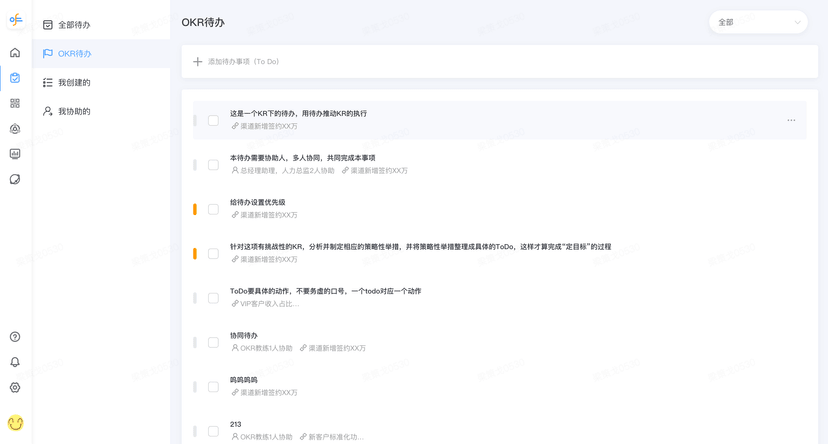
Task: Check the '213' todo checkbox
Action: [213, 431]
